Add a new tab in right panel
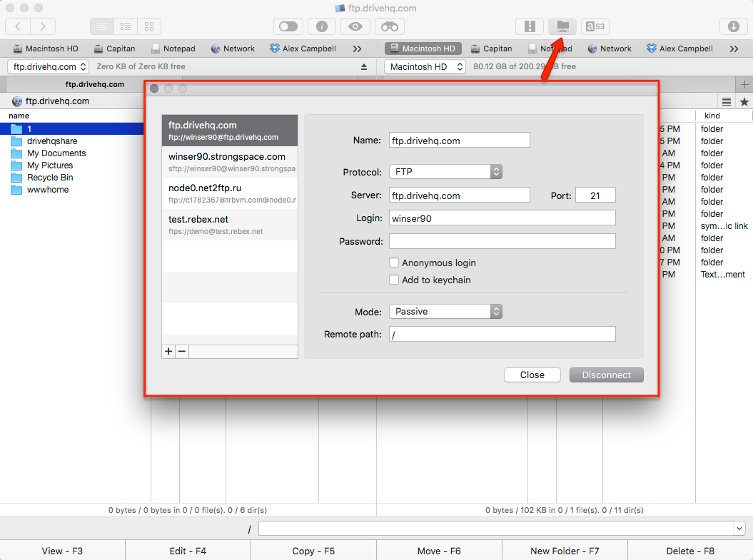 (744, 84)
